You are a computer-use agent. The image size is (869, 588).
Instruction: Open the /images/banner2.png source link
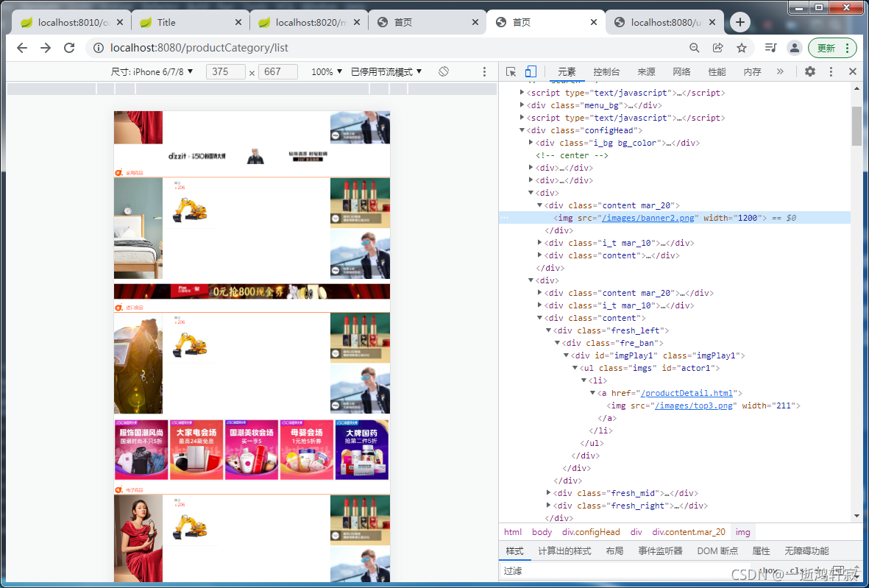(648, 218)
